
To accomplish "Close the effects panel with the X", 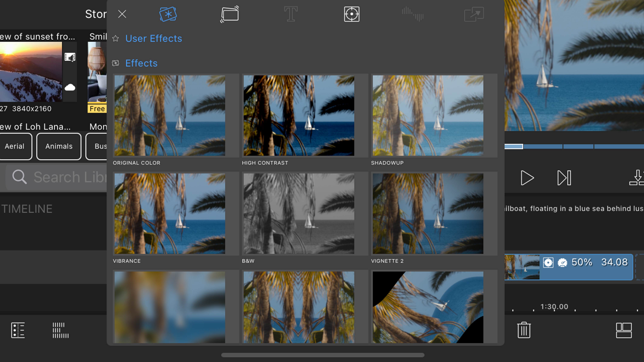I will coord(122,14).
